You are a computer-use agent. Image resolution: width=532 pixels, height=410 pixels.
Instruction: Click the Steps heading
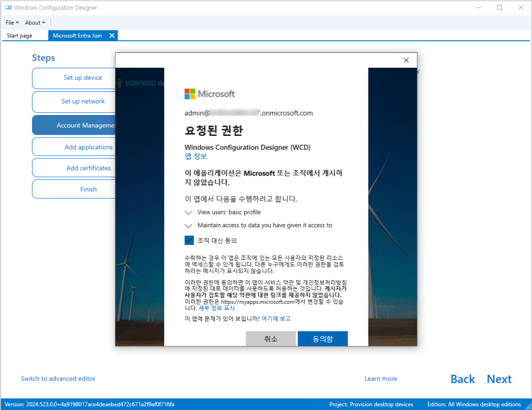click(x=44, y=58)
